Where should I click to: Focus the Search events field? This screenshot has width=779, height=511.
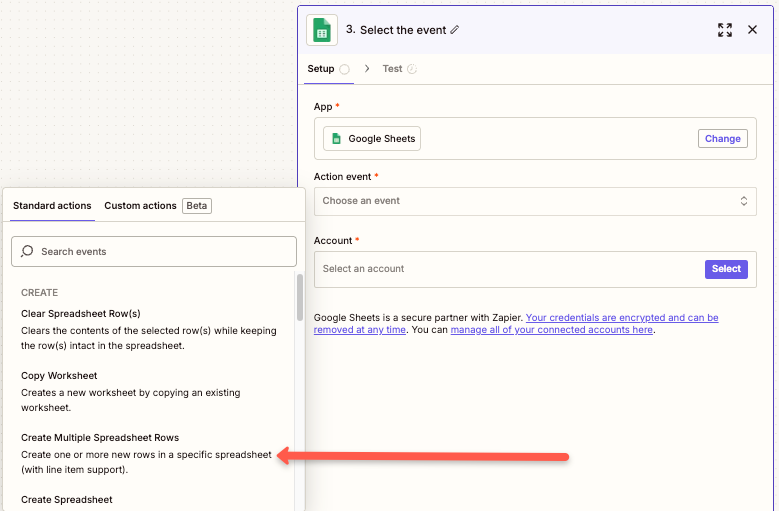[154, 251]
